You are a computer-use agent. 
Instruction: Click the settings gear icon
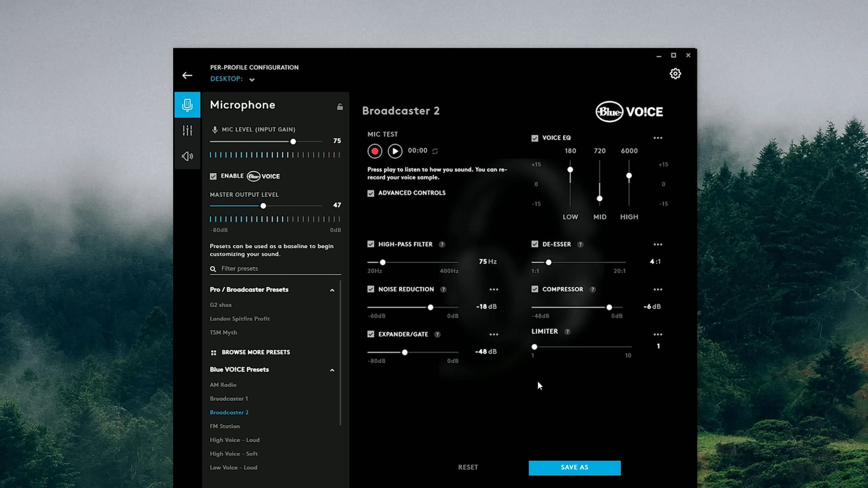click(675, 74)
